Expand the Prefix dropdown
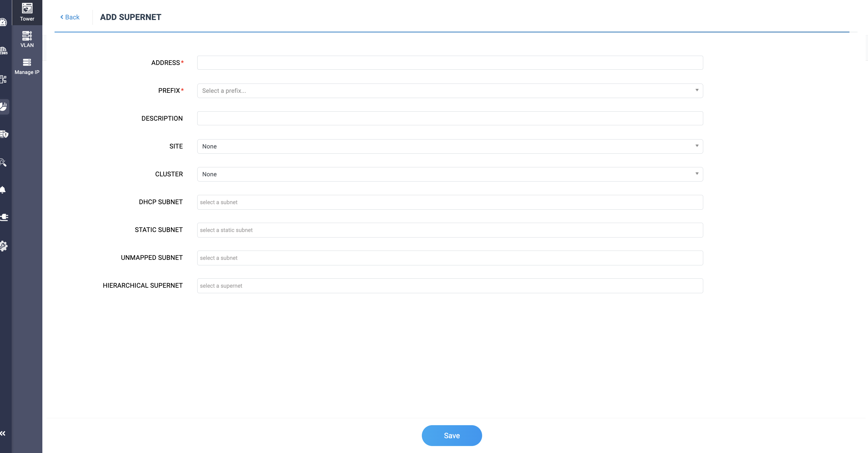Screen dimensions: 868x453 click(x=450, y=90)
